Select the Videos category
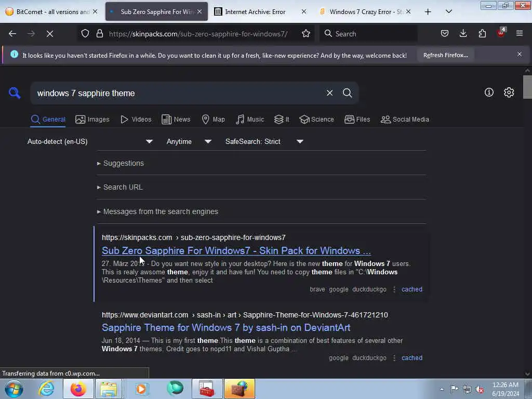The height and width of the screenshot is (399, 532). pyautogui.click(x=136, y=119)
